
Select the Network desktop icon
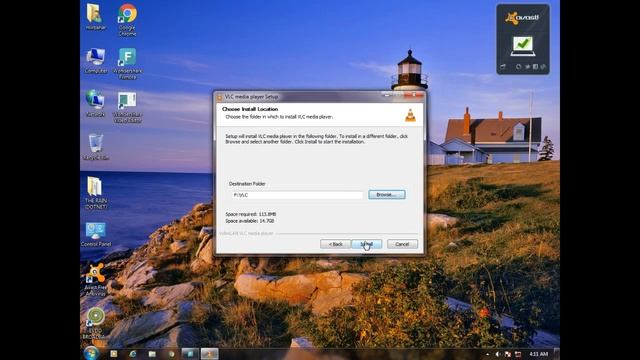(x=95, y=104)
